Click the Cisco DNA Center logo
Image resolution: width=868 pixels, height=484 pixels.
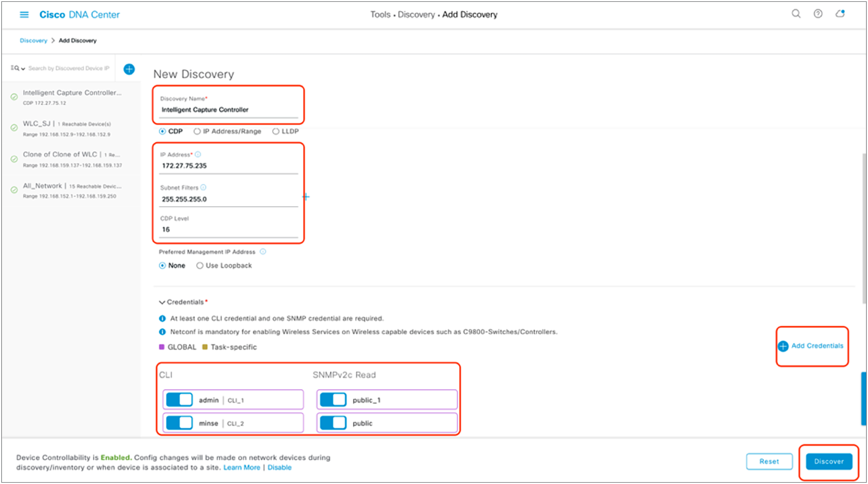80,15
